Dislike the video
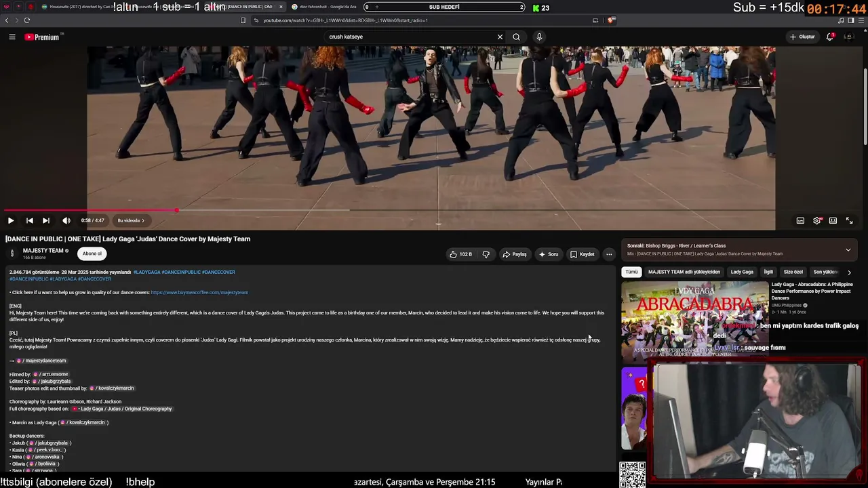This screenshot has width=868, height=488. 486,254
